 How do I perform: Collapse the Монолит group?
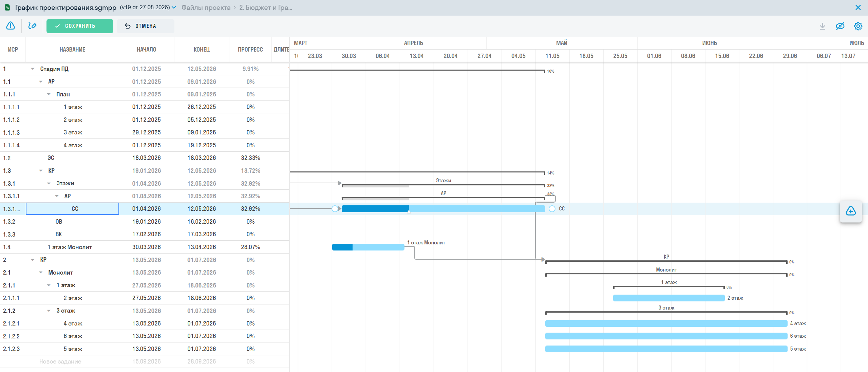[41, 273]
